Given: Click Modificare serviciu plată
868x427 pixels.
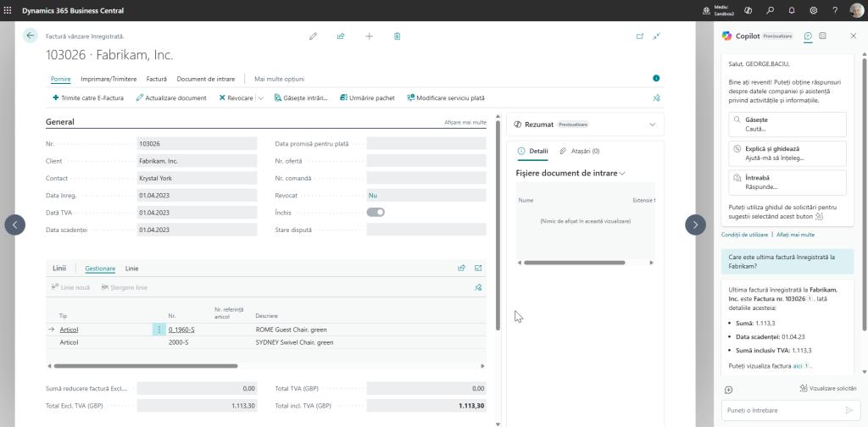Looking at the screenshot, I should pos(446,98).
